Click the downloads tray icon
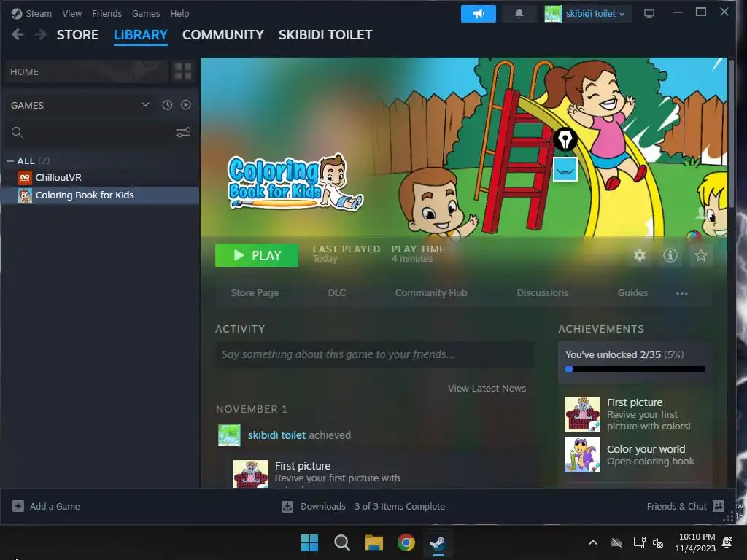 [x=287, y=506]
